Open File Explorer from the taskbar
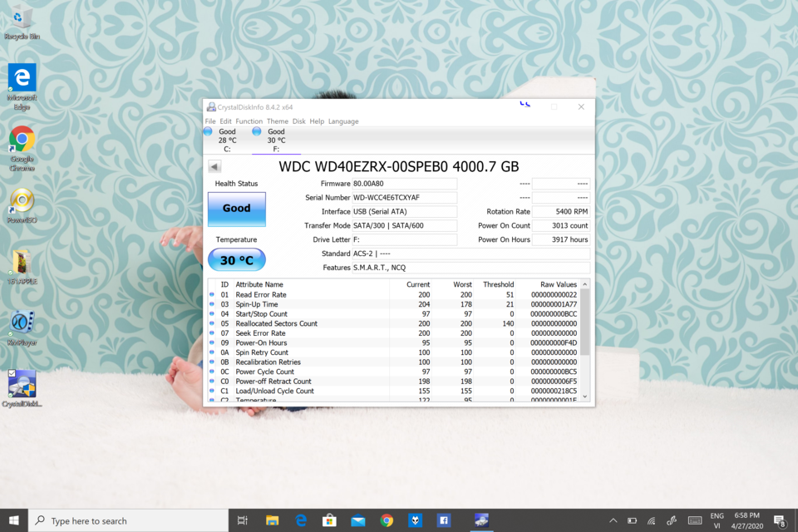Viewport: 798px width, 532px height. 273,520
